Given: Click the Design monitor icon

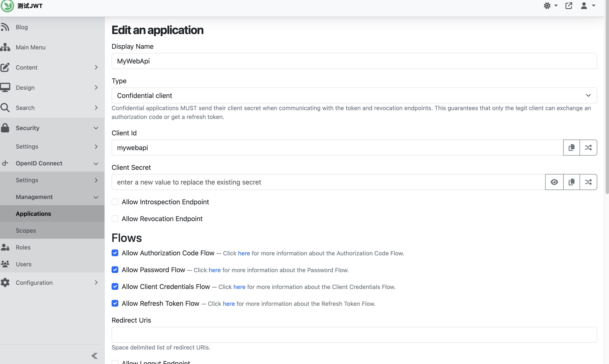Looking at the screenshot, I should 5,87.
